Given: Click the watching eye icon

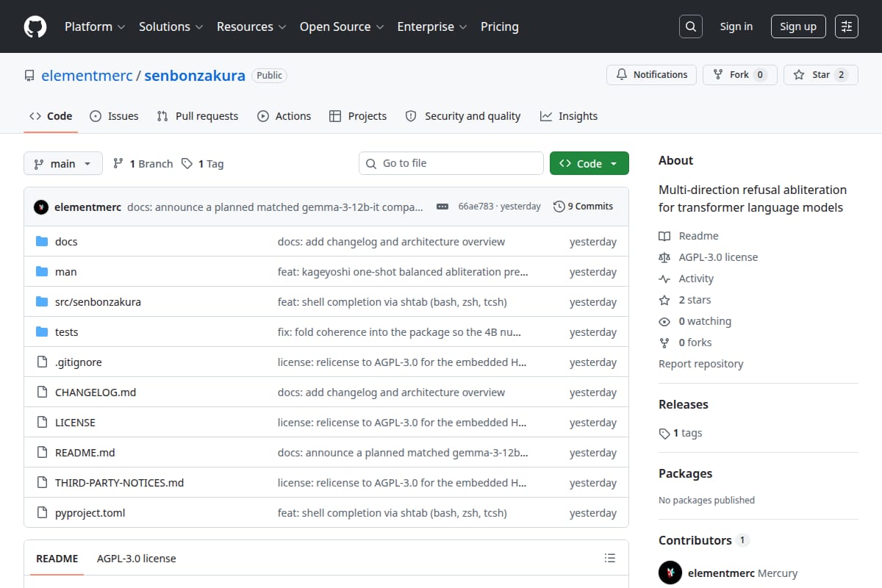Looking at the screenshot, I should coord(664,321).
